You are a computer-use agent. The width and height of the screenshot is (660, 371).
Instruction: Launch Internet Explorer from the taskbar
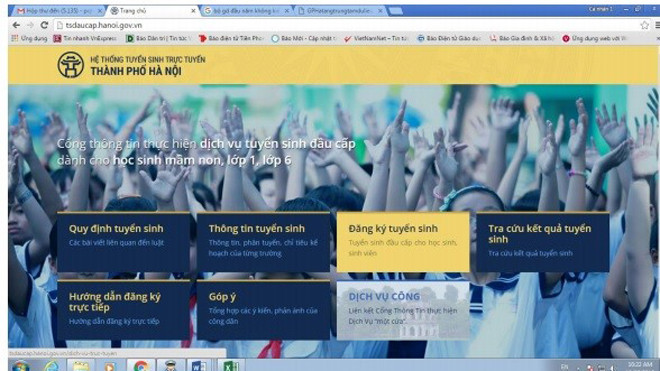tap(51, 366)
